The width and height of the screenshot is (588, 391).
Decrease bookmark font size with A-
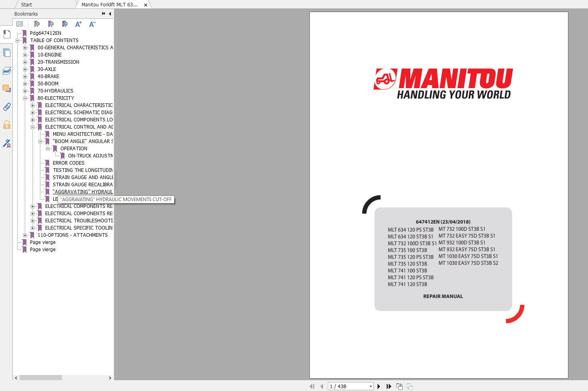point(92,24)
